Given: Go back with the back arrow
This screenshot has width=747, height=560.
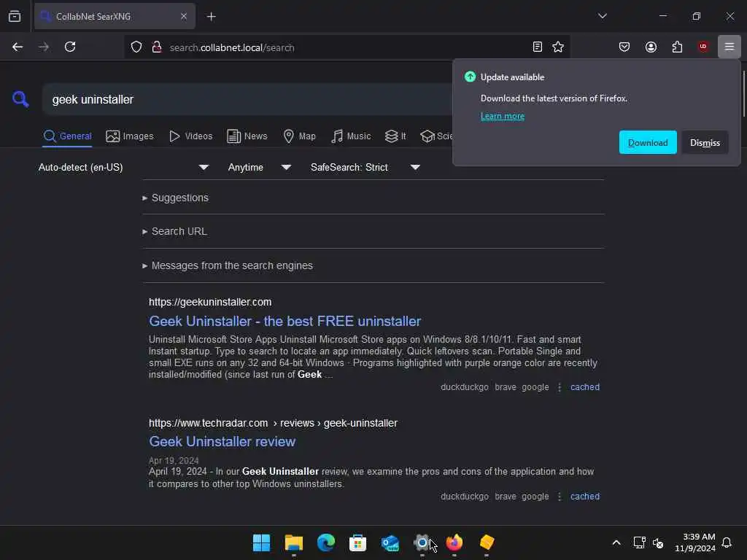Looking at the screenshot, I should (18, 47).
